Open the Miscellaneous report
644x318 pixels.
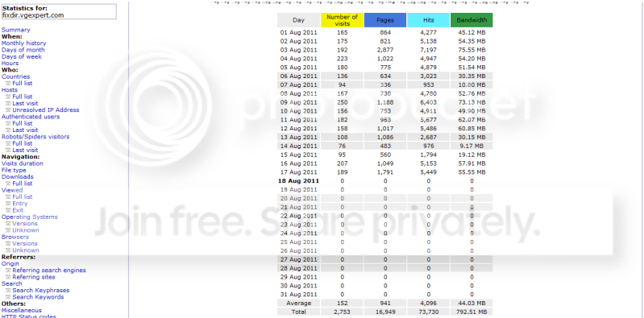pyautogui.click(x=21, y=311)
